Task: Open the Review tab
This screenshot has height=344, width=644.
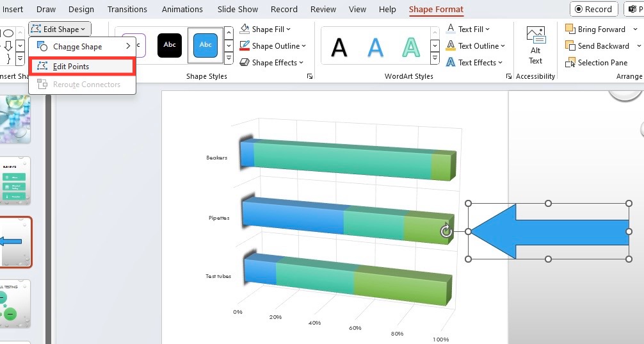Action: click(323, 9)
